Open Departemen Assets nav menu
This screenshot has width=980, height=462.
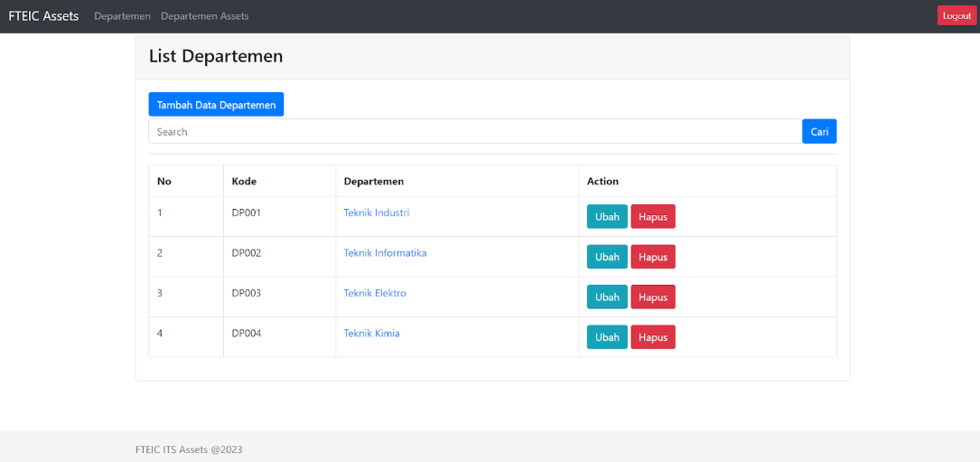tap(205, 16)
